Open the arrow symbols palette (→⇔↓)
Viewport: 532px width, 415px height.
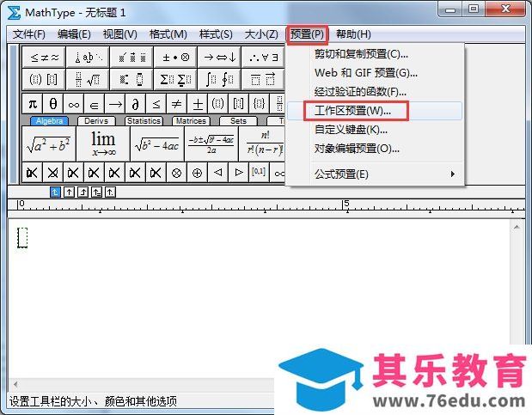[x=219, y=58]
